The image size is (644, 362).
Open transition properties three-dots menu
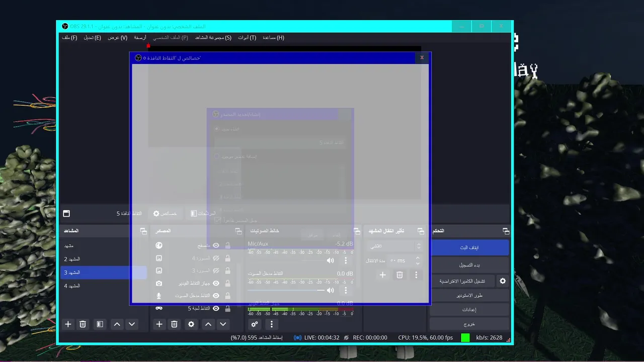click(x=416, y=275)
